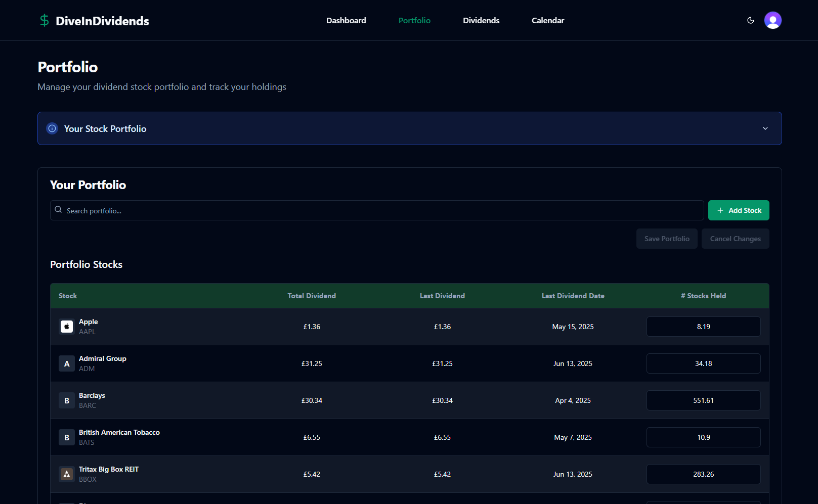Image resolution: width=818 pixels, height=504 pixels.
Task: Click the Admiral Group letter icon
Action: [x=67, y=363]
